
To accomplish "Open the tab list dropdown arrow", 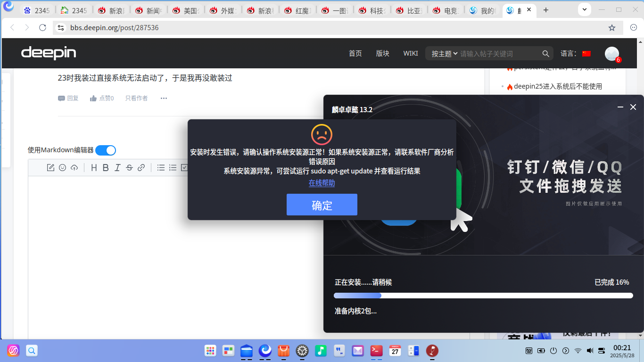I will pos(585,9).
